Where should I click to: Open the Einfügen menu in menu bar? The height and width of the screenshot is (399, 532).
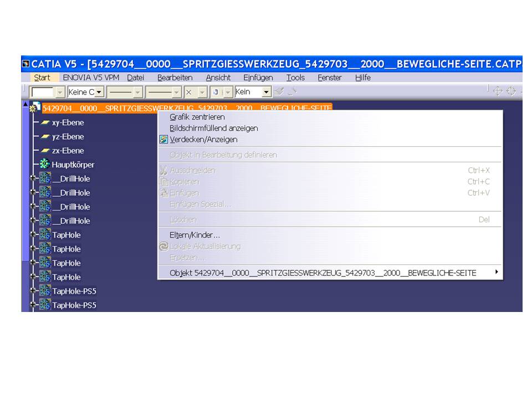(258, 78)
